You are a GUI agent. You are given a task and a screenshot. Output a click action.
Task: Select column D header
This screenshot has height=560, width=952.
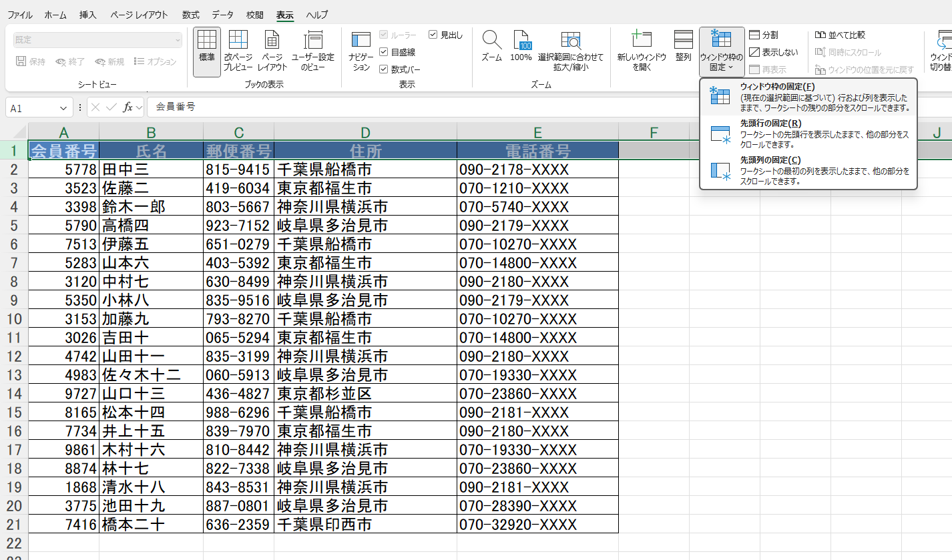click(x=365, y=131)
